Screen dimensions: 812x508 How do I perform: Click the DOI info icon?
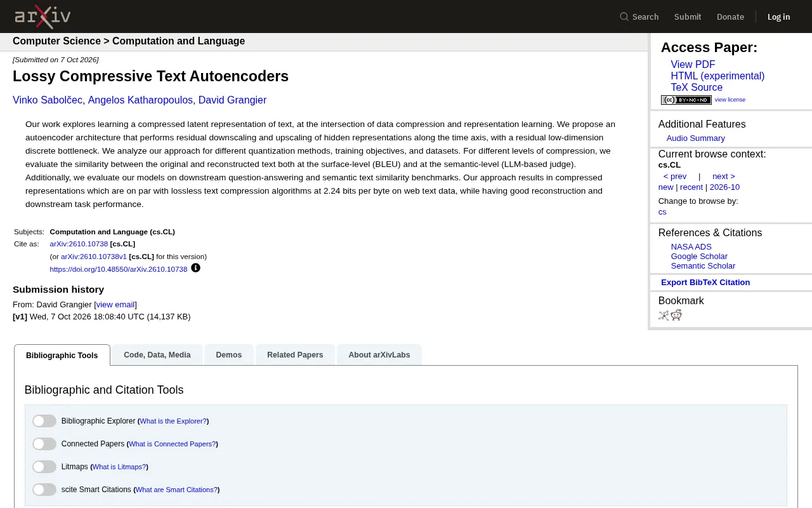click(195, 268)
